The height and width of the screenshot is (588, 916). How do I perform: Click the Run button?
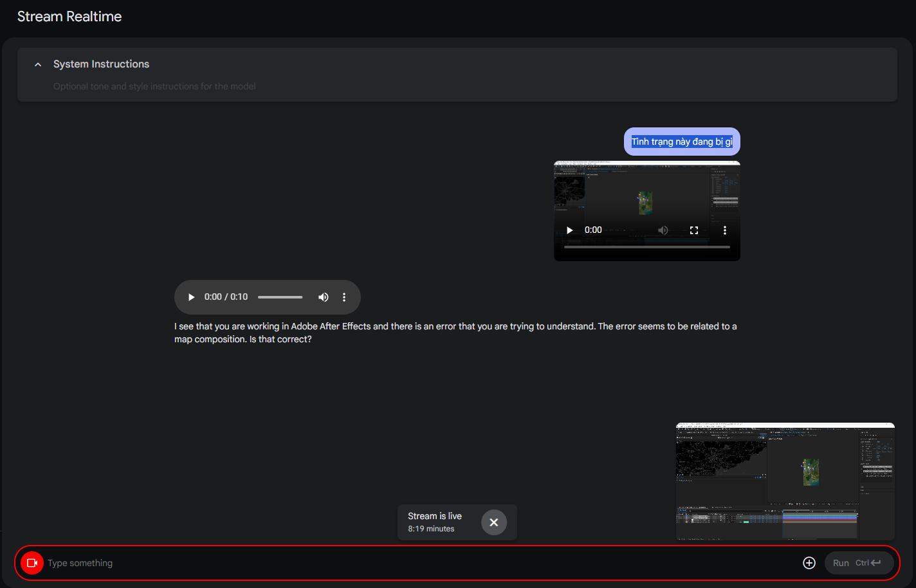click(x=859, y=563)
